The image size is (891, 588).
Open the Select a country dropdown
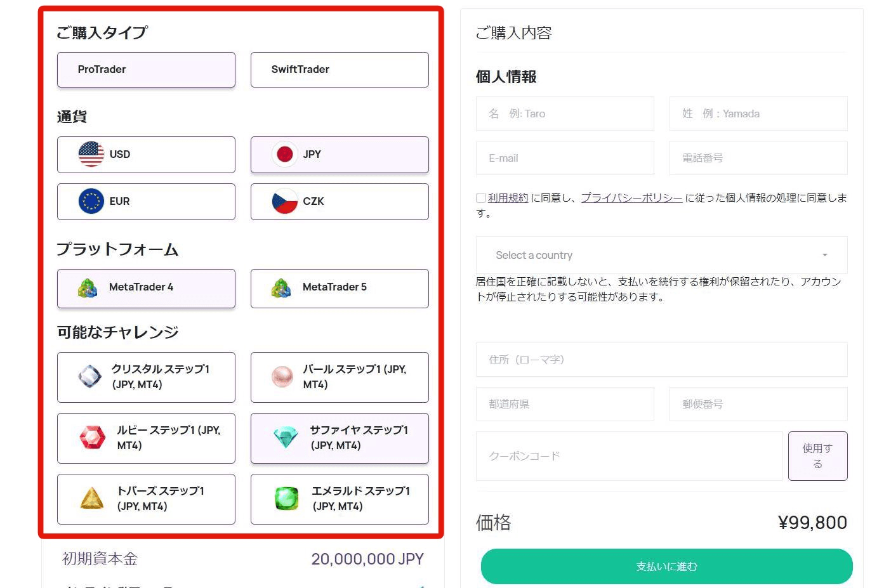coord(662,255)
